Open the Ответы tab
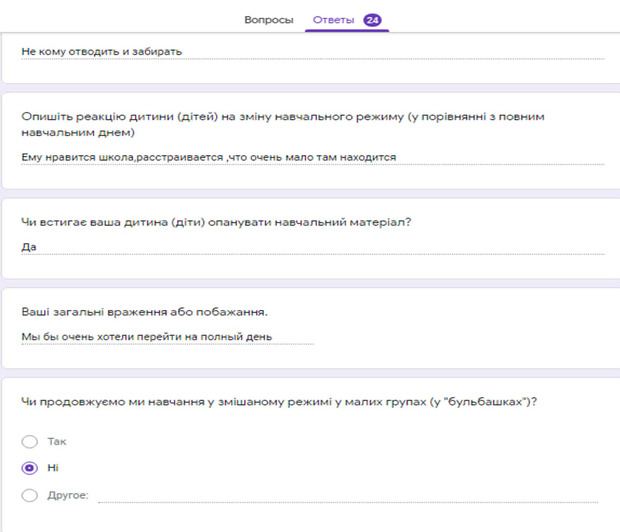This screenshot has width=620, height=532. pyautogui.click(x=332, y=19)
